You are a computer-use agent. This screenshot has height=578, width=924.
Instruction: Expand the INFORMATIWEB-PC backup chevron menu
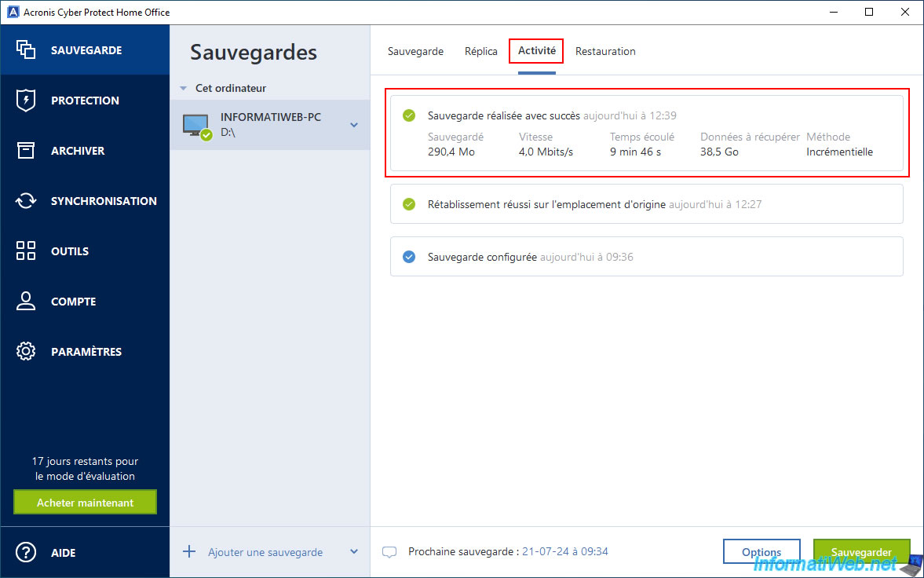(354, 125)
